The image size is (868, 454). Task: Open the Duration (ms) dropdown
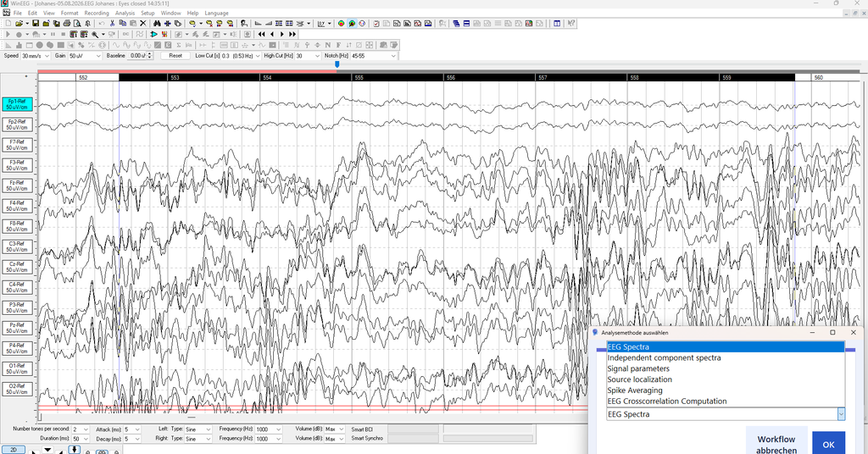(x=86, y=439)
